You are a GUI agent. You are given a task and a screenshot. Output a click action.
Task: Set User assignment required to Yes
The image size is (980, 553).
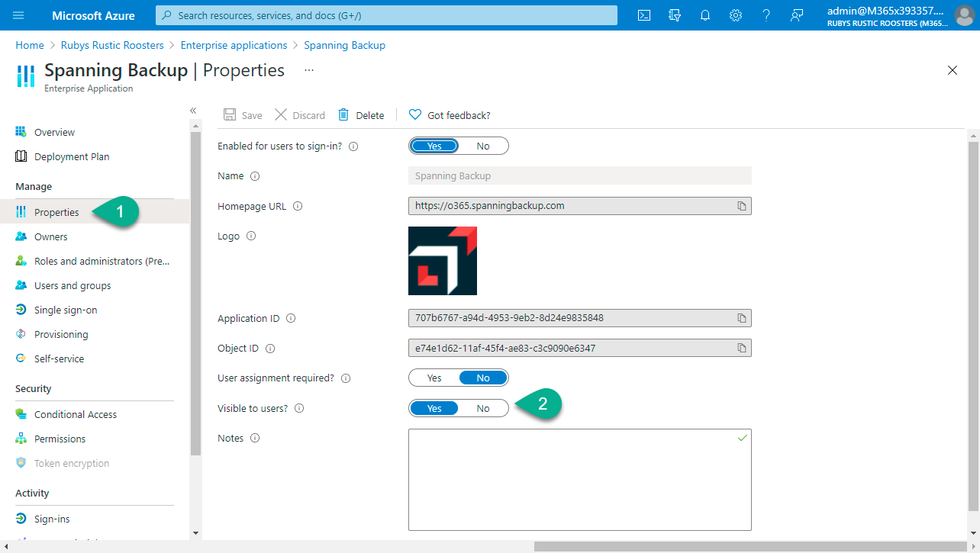(x=434, y=378)
